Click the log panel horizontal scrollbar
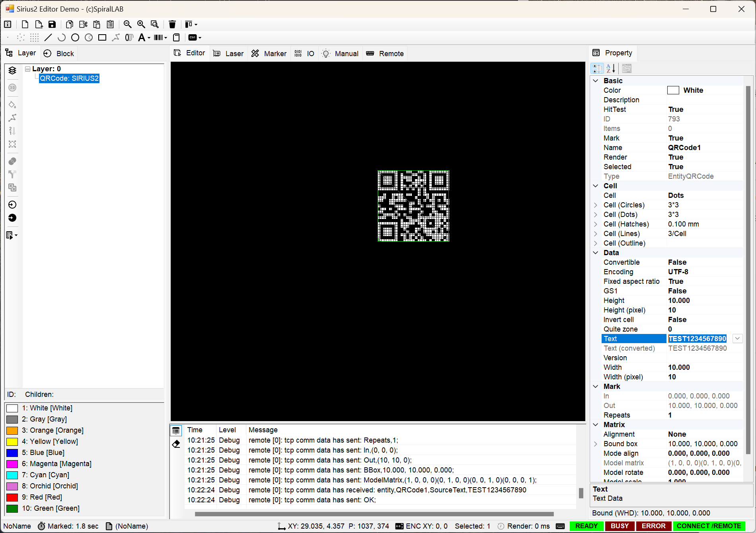 [x=374, y=514]
